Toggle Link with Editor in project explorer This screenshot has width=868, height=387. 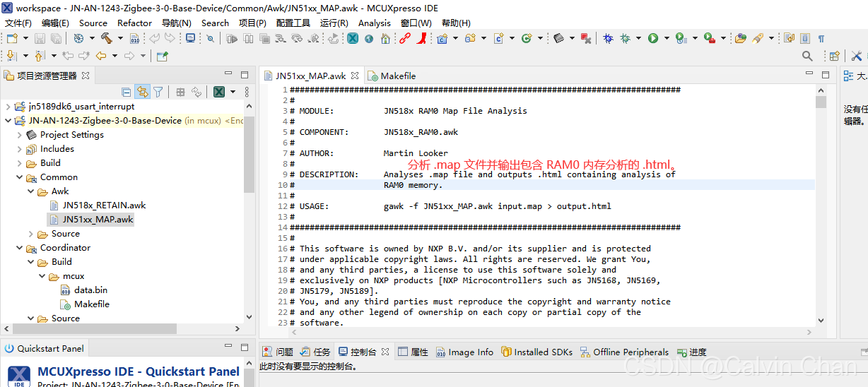[143, 92]
